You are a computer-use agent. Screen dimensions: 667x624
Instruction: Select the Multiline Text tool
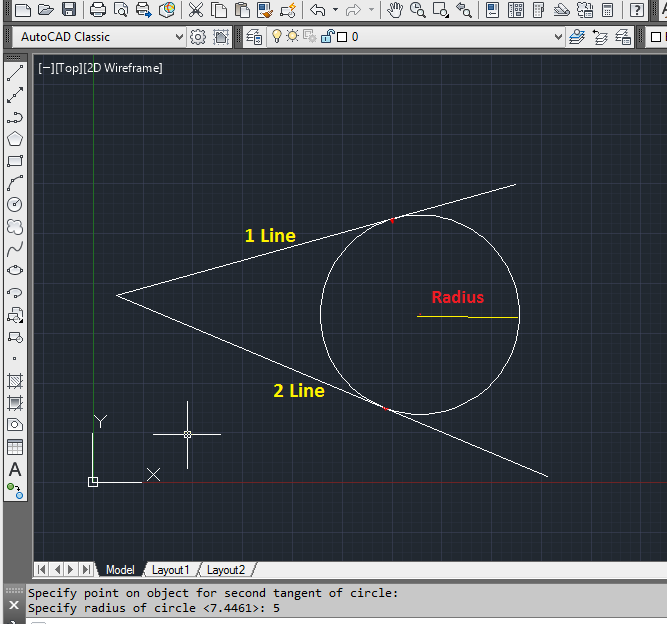click(15, 469)
